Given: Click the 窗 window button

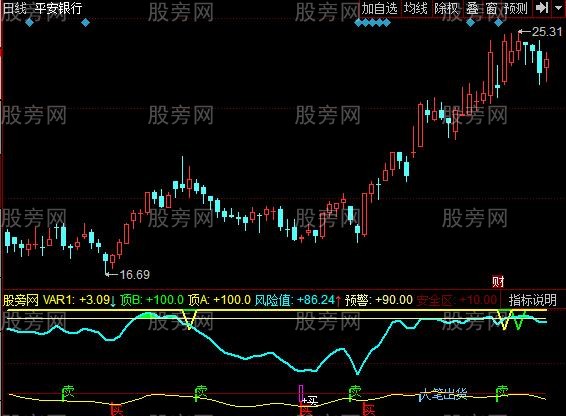Looking at the screenshot, I should click(492, 8).
